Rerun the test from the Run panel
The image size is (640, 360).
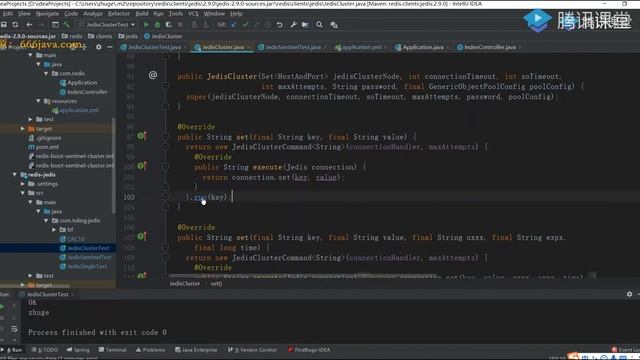(2, 306)
